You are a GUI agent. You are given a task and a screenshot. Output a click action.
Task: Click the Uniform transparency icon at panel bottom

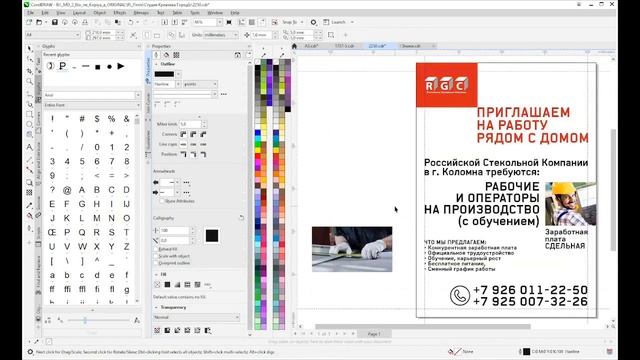click(x=167, y=330)
